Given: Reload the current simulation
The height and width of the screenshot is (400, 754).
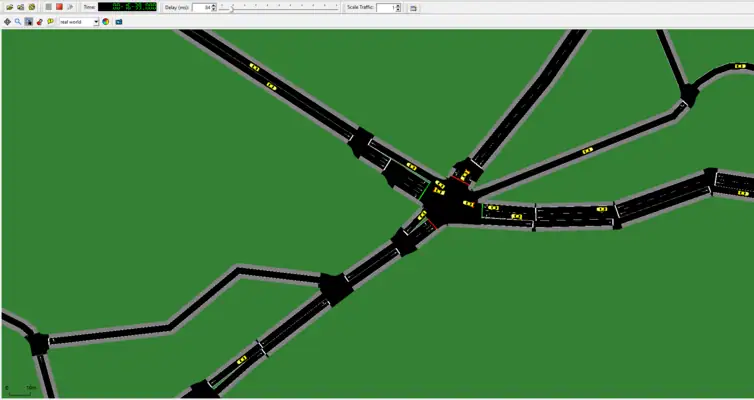Looking at the screenshot, I should 31,7.
